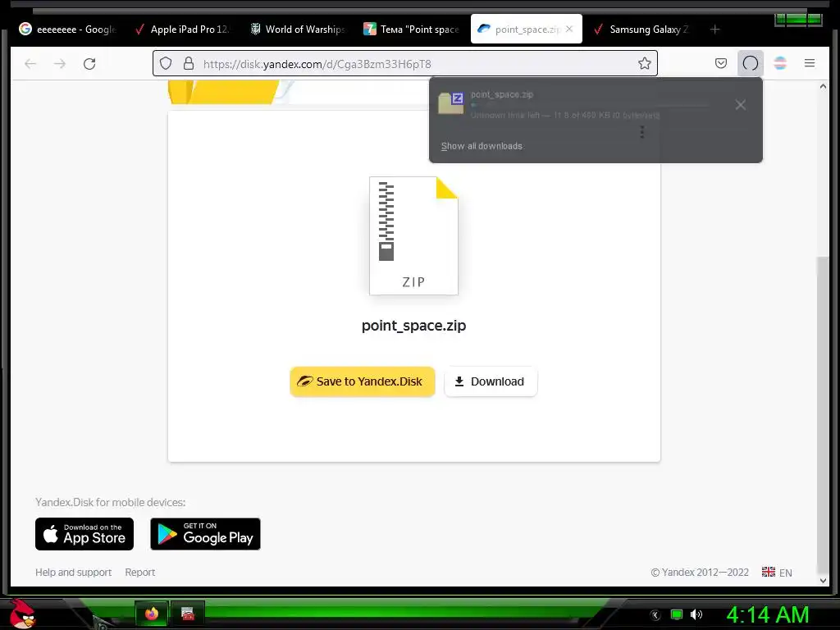Open the striped extension icon in toolbar
The image size is (840, 630).
pyautogui.click(x=780, y=64)
